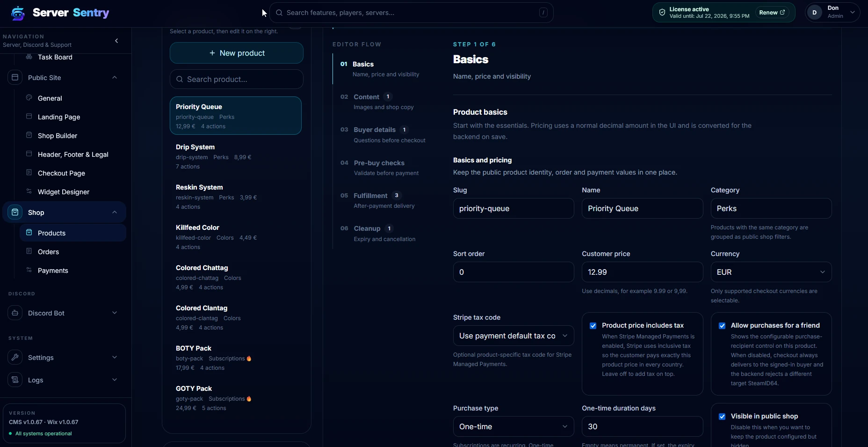
Task: Click the Widget Designer icon
Action: (29, 191)
